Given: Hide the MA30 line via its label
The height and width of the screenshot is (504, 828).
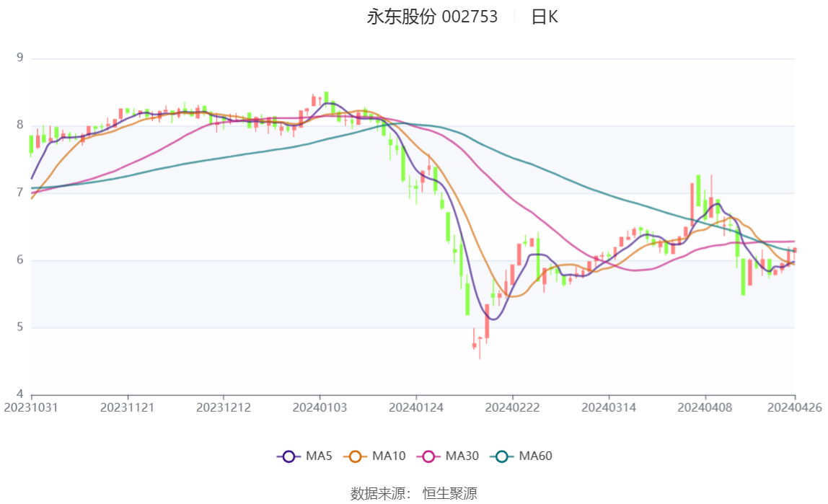Looking at the screenshot, I should pos(462,456).
